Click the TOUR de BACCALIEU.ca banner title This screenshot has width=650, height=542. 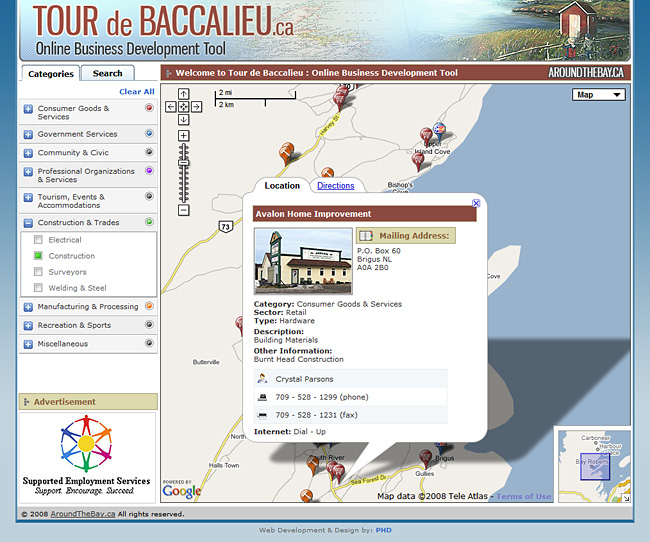(163, 21)
